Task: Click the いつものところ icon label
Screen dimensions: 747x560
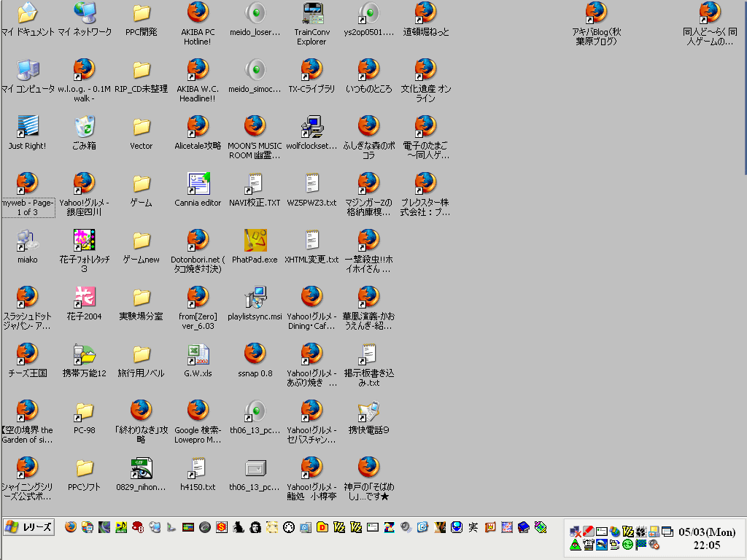Action: (368, 89)
